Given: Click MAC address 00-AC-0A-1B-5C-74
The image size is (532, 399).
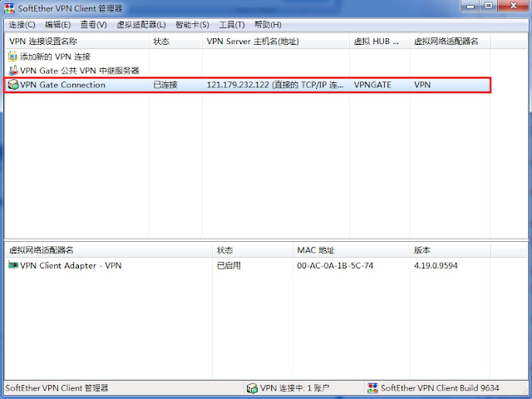Looking at the screenshot, I should pyautogui.click(x=335, y=265).
